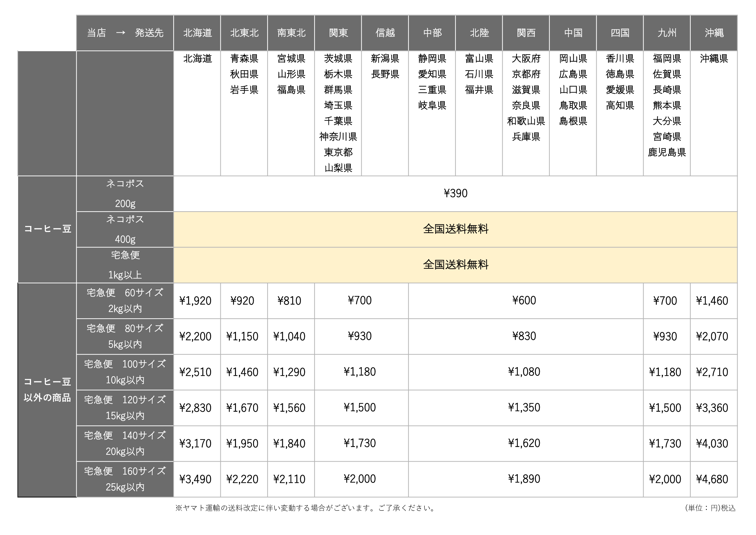Select the ¥1,920 Hokkaido 60-size price

pyautogui.click(x=195, y=301)
